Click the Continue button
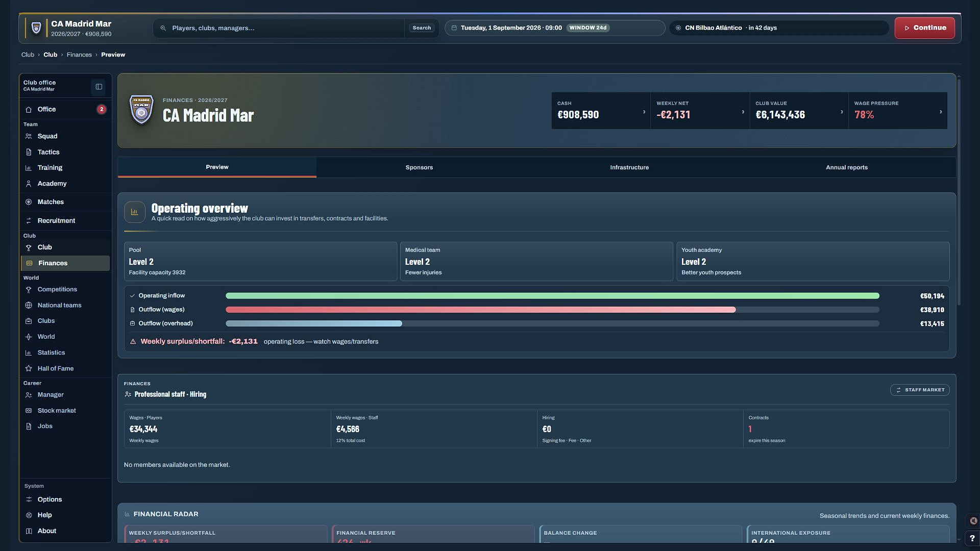This screenshot has height=551, width=980. 924,28
